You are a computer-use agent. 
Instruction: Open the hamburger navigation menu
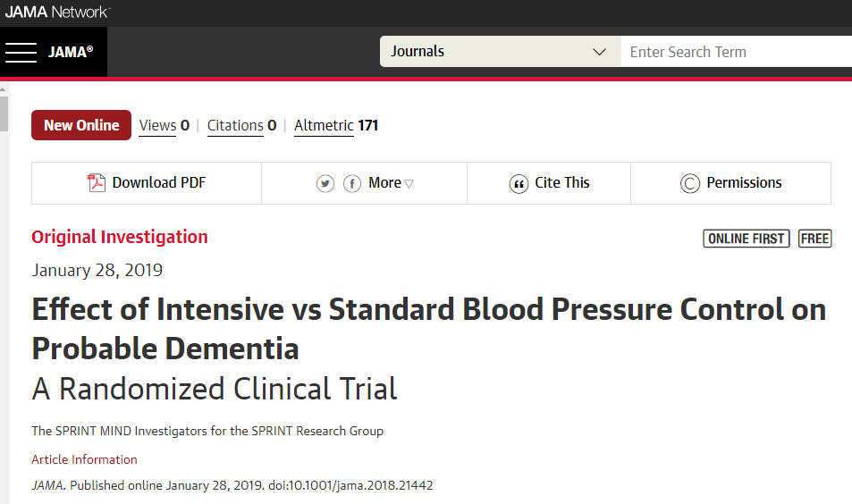pyautogui.click(x=21, y=52)
